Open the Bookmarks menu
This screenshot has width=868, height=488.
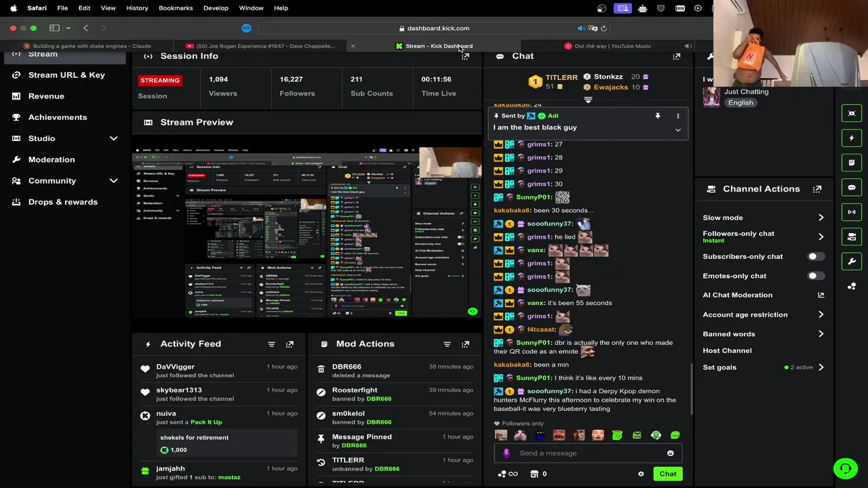click(176, 8)
